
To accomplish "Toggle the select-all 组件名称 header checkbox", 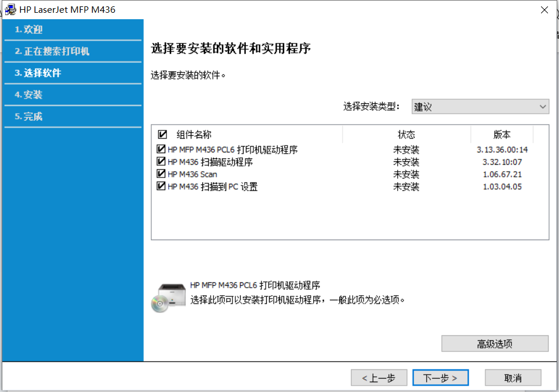I will tap(162, 135).
